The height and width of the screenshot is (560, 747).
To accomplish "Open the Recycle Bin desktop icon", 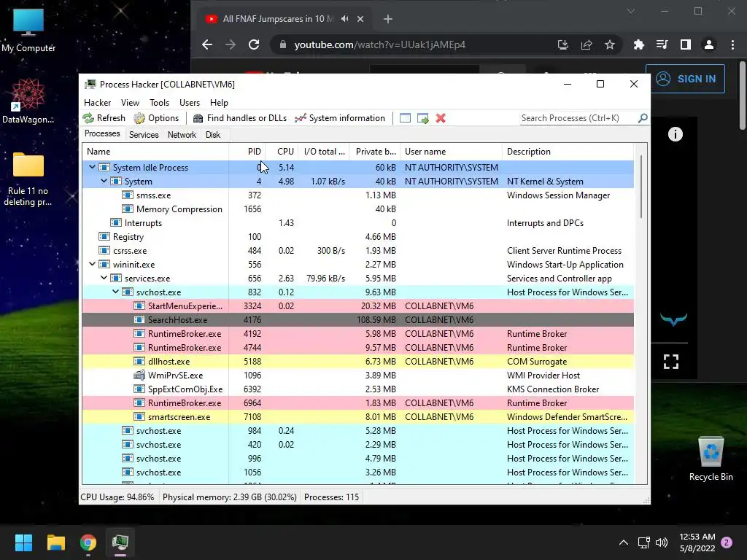I will [x=711, y=458].
